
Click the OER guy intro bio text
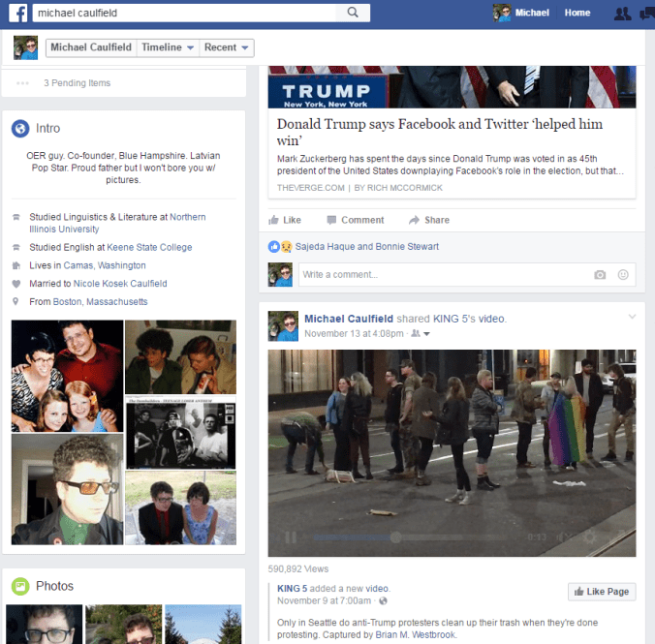coord(123,168)
